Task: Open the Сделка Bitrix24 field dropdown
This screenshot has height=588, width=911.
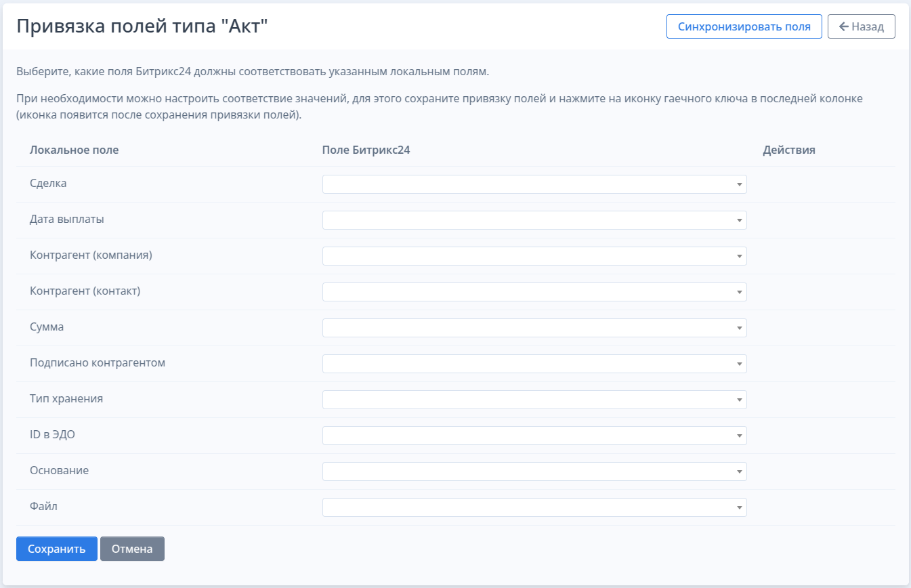Action: coord(534,184)
